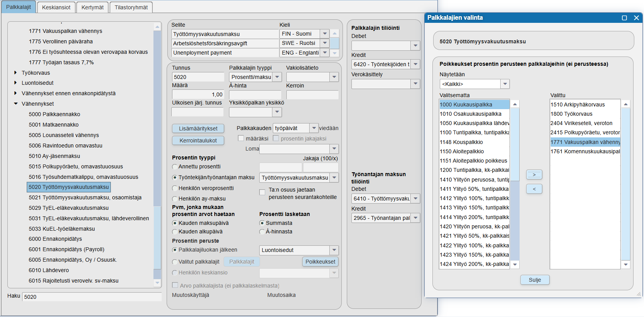Open Kredit 6420 Työntekijöiden account dropdown
Screen dimensions: 644x317
[415, 64]
